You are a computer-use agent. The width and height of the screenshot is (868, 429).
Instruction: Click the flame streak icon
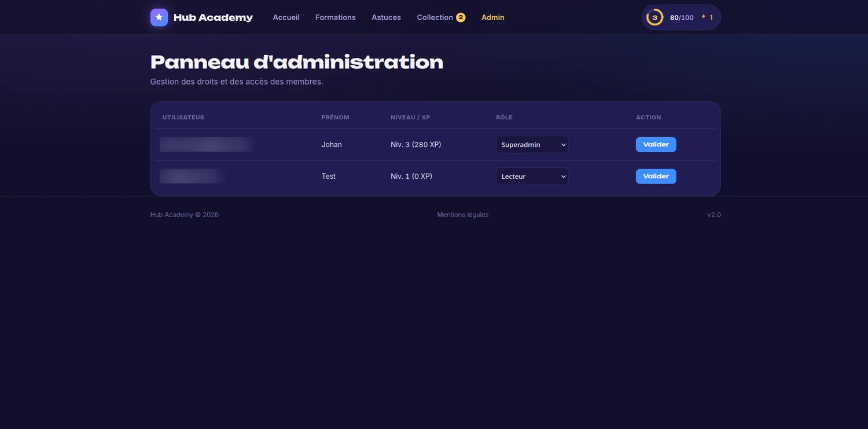click(704, 17)
